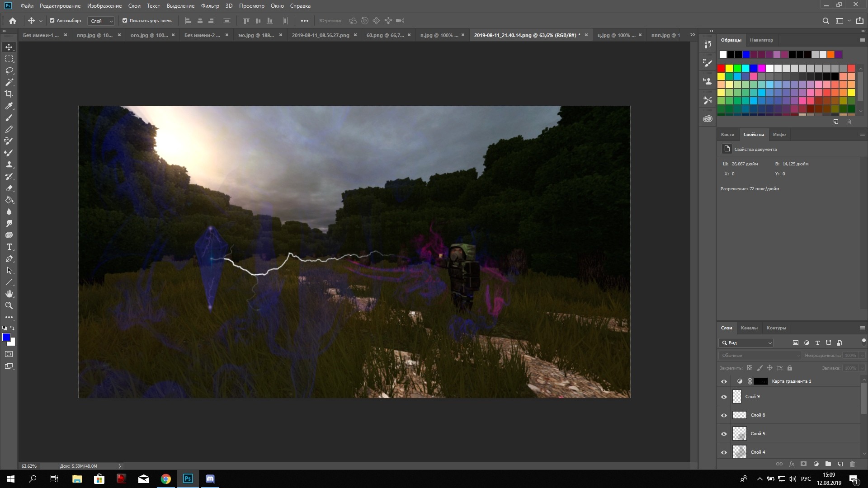
Task: Click the blue foreground color swatch
Action: [6, 337]
